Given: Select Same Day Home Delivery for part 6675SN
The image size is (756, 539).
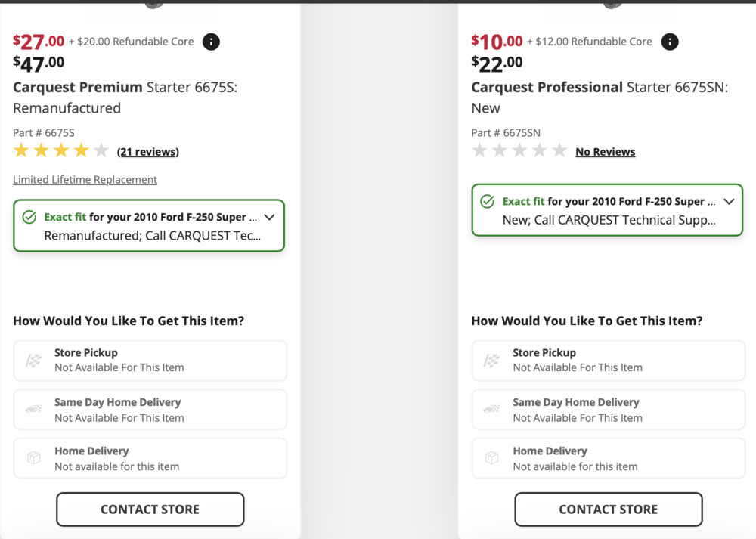Looking at the screenshot, I should (608, 410).
